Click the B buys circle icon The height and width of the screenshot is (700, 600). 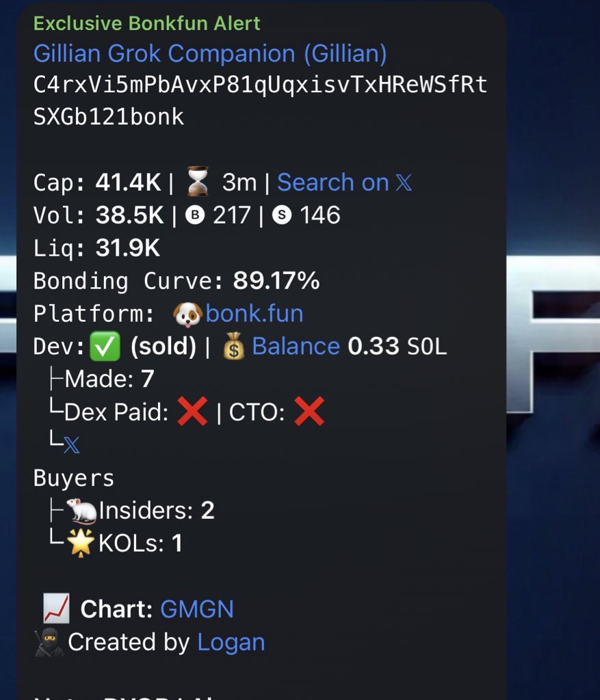195,215
